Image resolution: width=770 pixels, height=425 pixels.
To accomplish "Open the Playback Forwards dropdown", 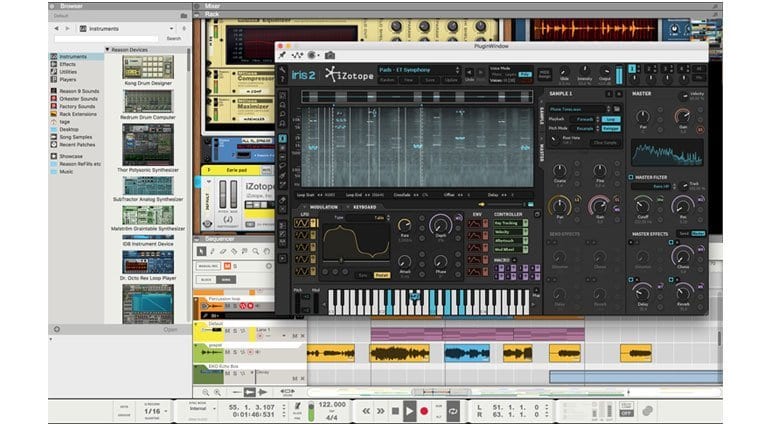I will [585, 119].
